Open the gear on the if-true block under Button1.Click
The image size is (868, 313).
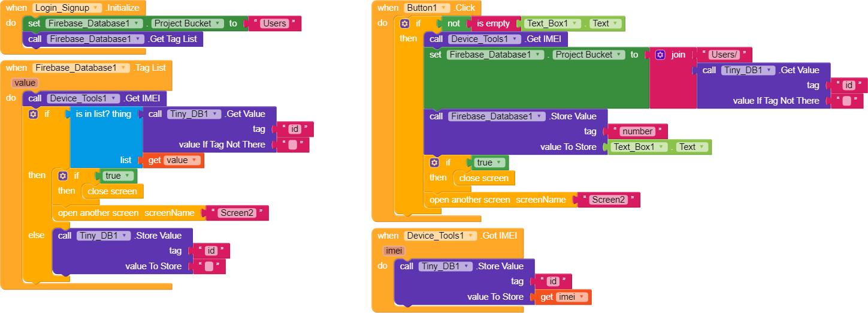[434, 162]
